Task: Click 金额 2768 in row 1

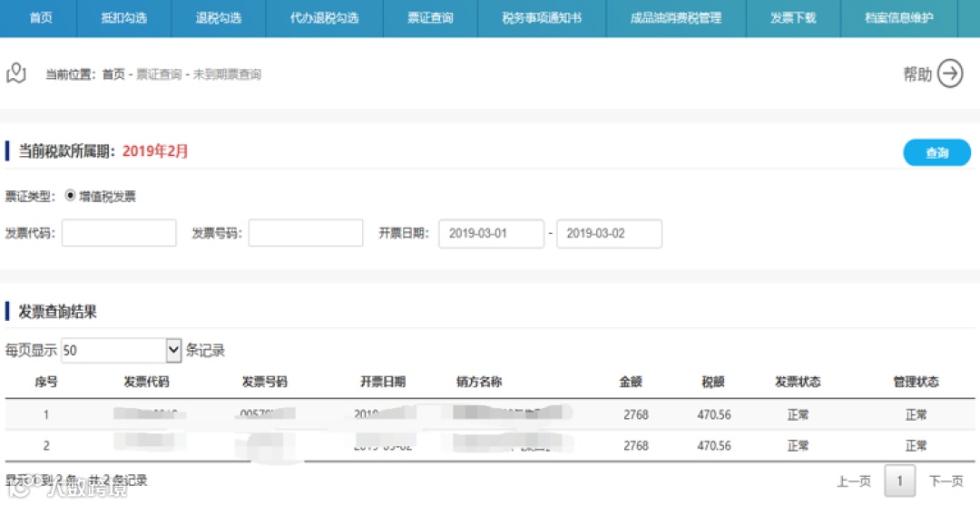Action: pyautogui.click(x=635, y=414)
